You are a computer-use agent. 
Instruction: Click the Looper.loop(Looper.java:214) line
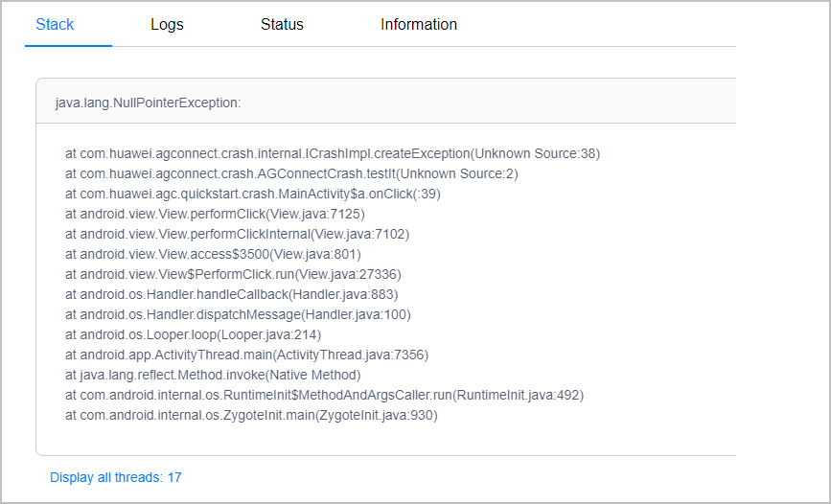point(194,335)
